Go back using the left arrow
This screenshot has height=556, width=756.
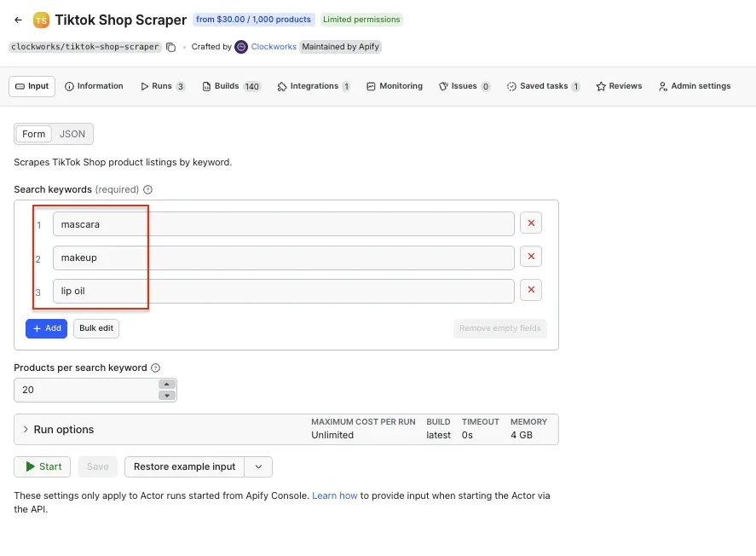point(18,20)
